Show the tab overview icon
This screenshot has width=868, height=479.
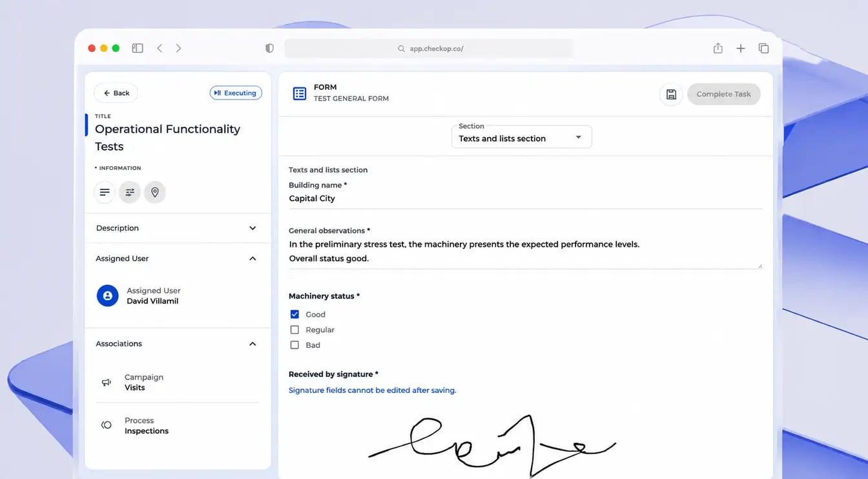click(x=763, y=48)
